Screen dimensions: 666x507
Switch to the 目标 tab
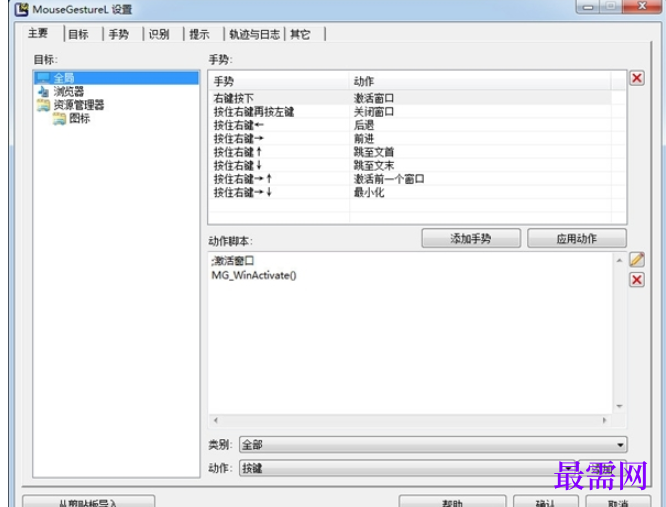78,34
